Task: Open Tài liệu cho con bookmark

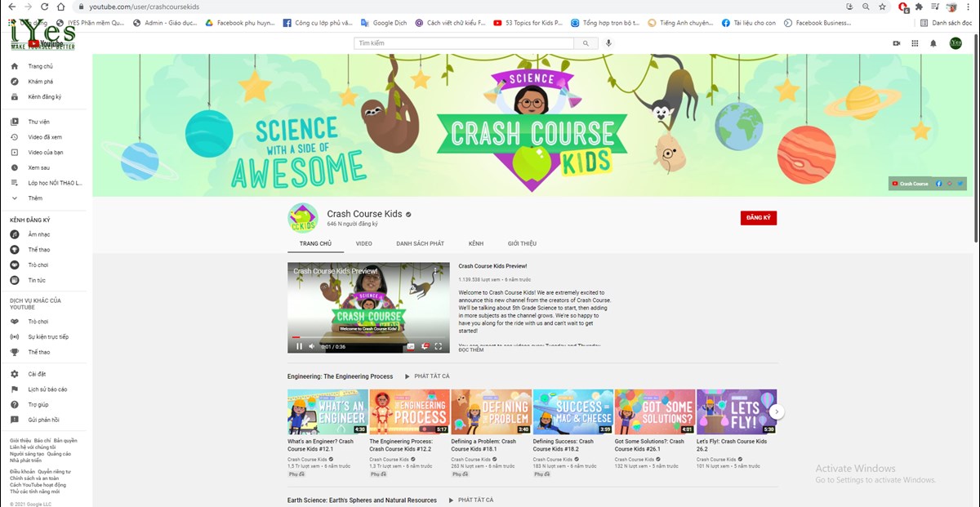Action: pyautogui.click(x=749, y=23)
